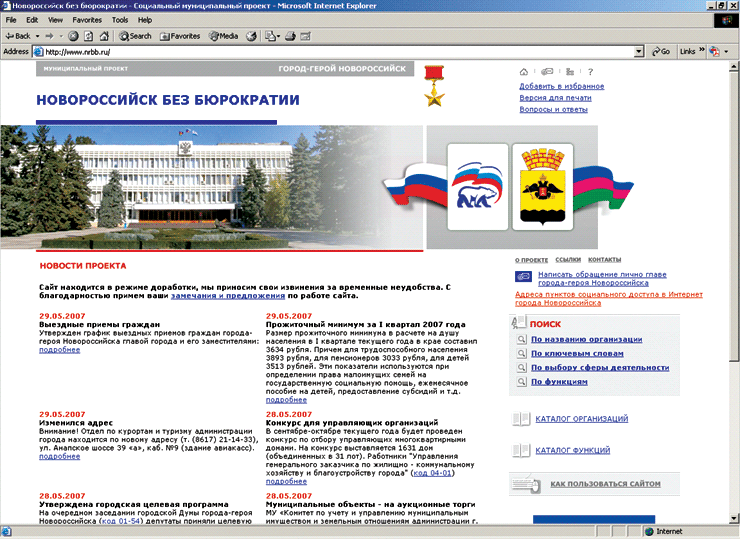This screenshot has height=539, width=740.
Task: Click the 'Вопросы и ответы' link
Action: tap(553, 109)
